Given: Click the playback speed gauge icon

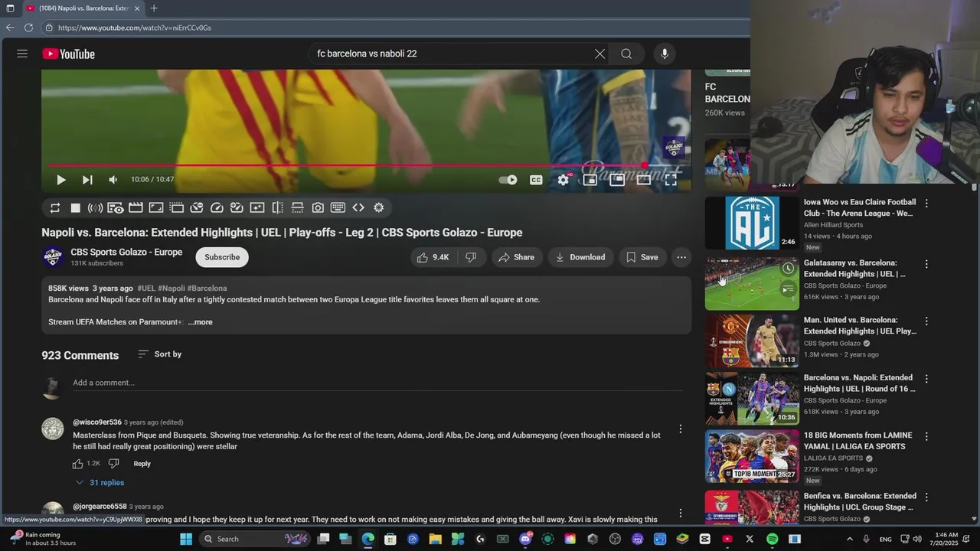Looking at the screenshot, I should pyautogui.click(x=217, y=207).
